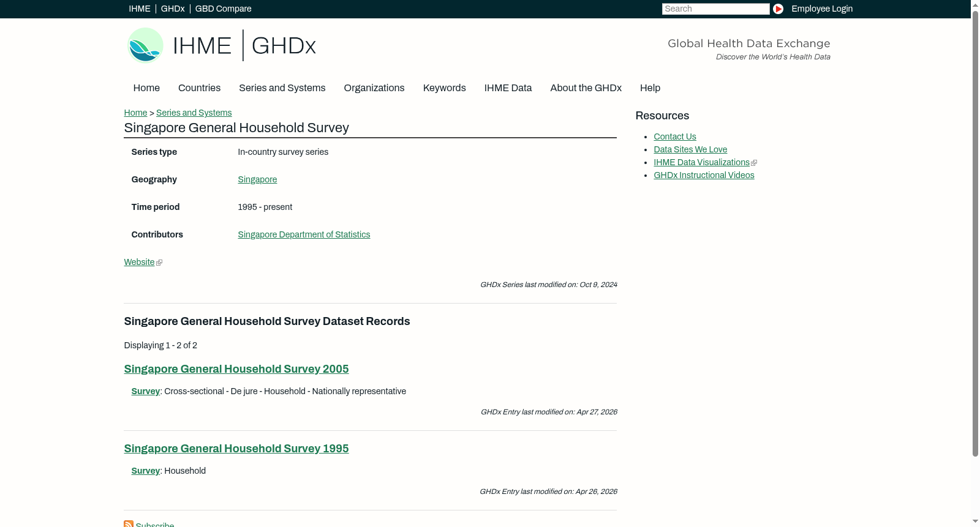Open Singapore General Household Survey 2005 record

click(x=236, y=369)
